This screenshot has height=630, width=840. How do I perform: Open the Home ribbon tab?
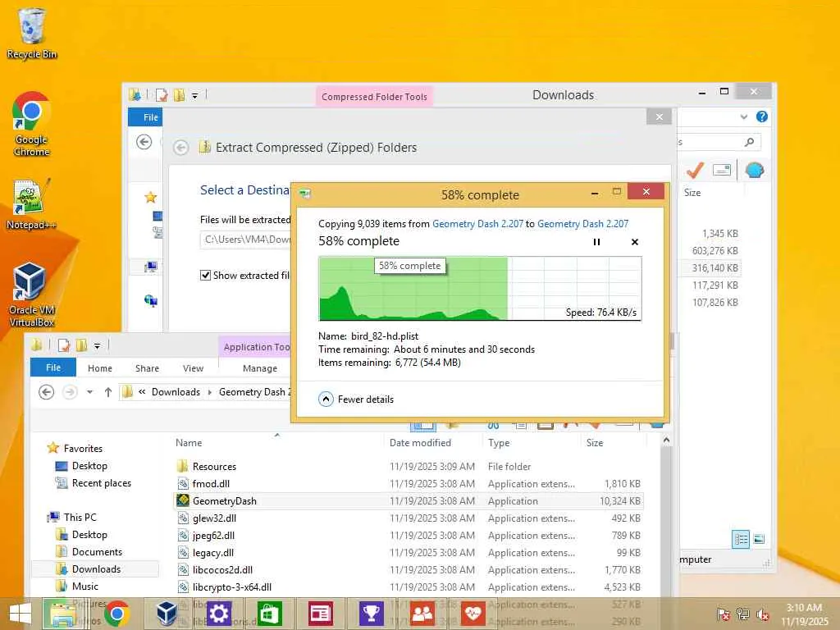pyautogui.click(x=100, y=368)
